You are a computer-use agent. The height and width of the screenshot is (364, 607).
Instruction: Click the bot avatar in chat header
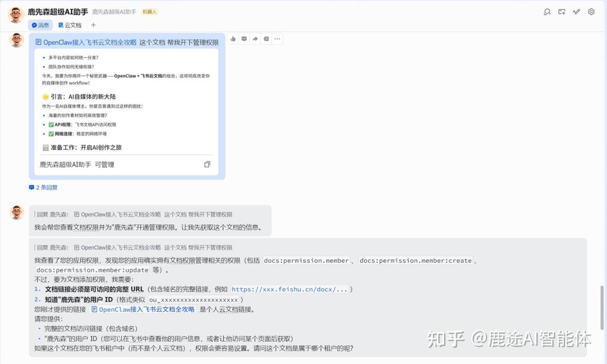click(16, 15)
